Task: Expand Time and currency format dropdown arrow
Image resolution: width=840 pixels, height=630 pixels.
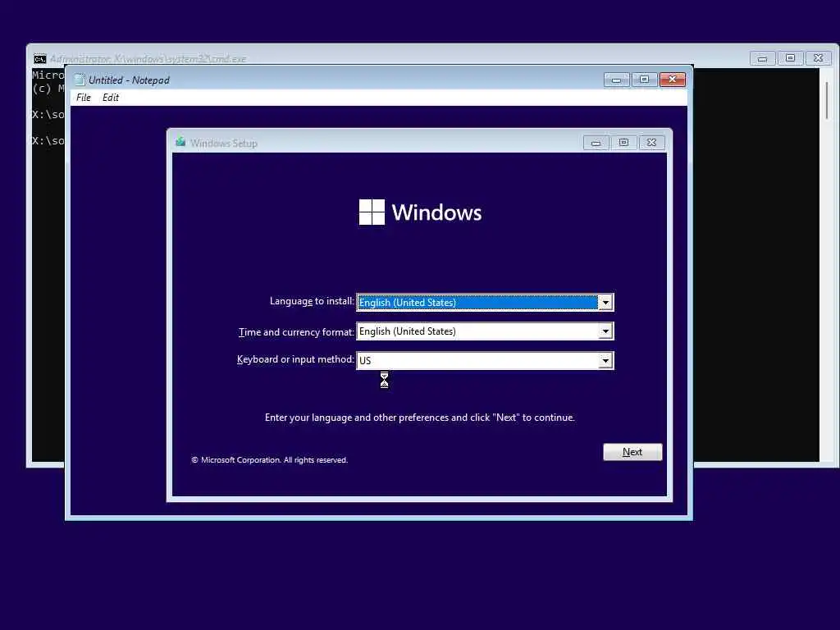Action: tap(605, 331)
